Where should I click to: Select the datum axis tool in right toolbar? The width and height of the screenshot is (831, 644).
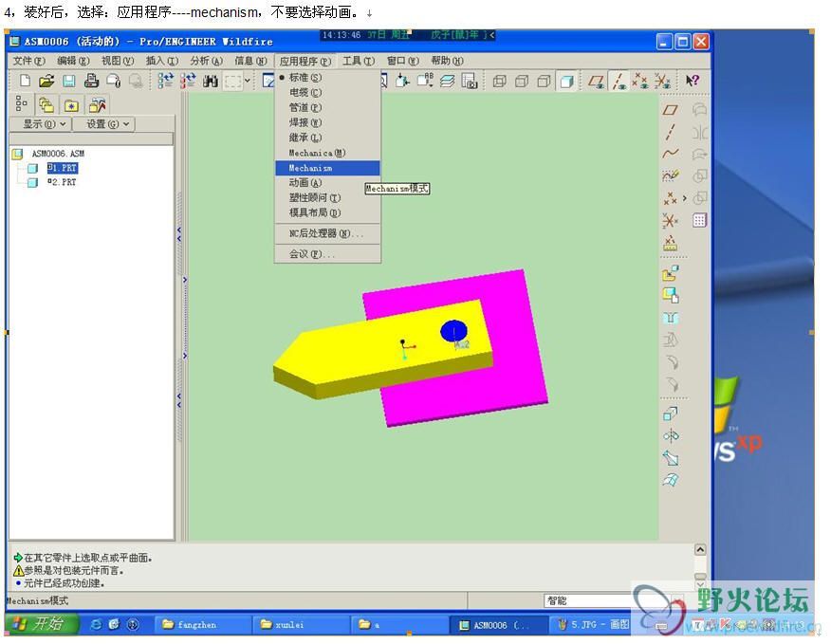671,132
